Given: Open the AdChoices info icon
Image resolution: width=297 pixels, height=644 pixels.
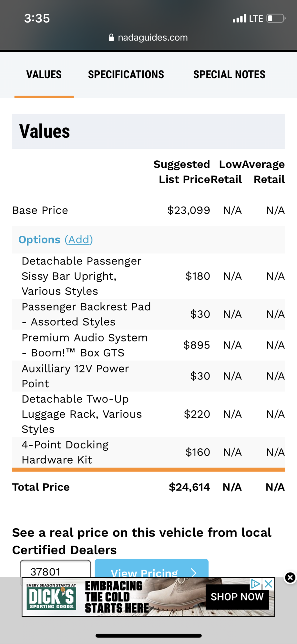Looking at the screenshot, I should pos(255,584).
